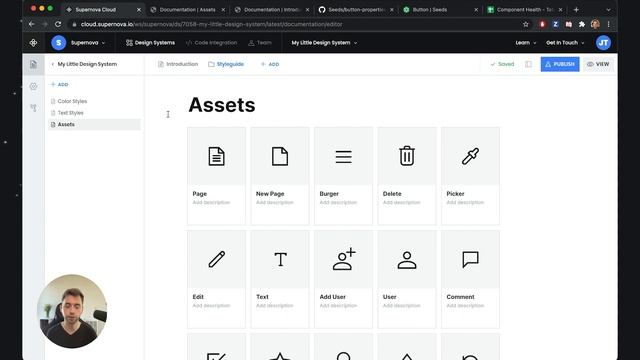Select the Page asset icon tile
640x360 pixels.
pyautogui.click(x=216, y=156)
